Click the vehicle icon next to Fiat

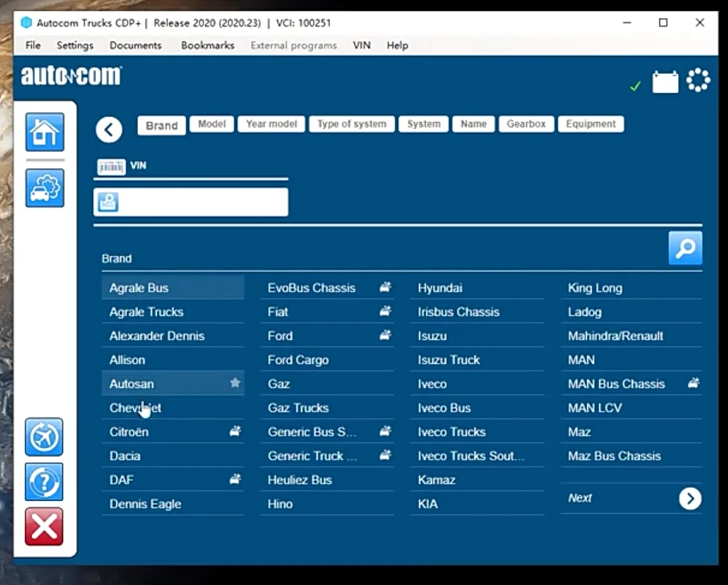pos(385,311)
